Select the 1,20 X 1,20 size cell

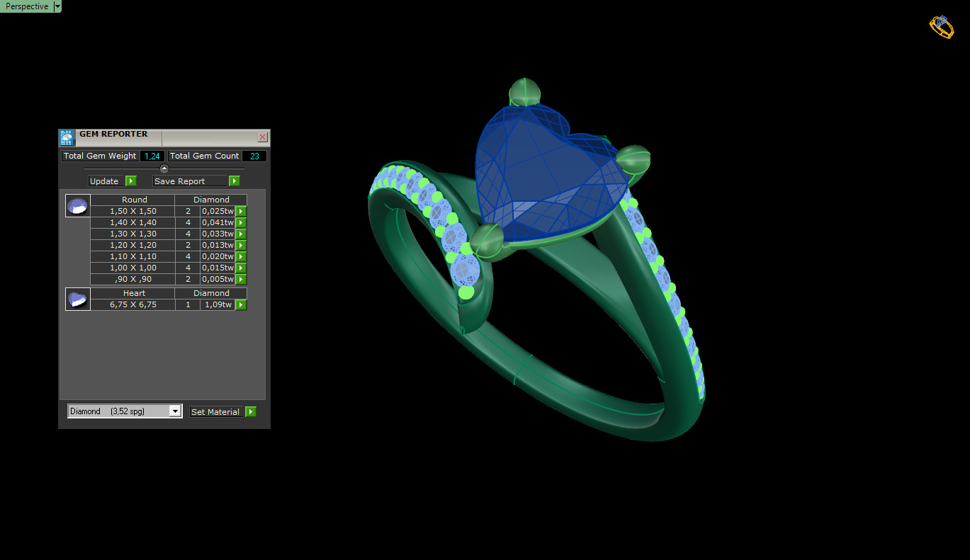point(133,245)
